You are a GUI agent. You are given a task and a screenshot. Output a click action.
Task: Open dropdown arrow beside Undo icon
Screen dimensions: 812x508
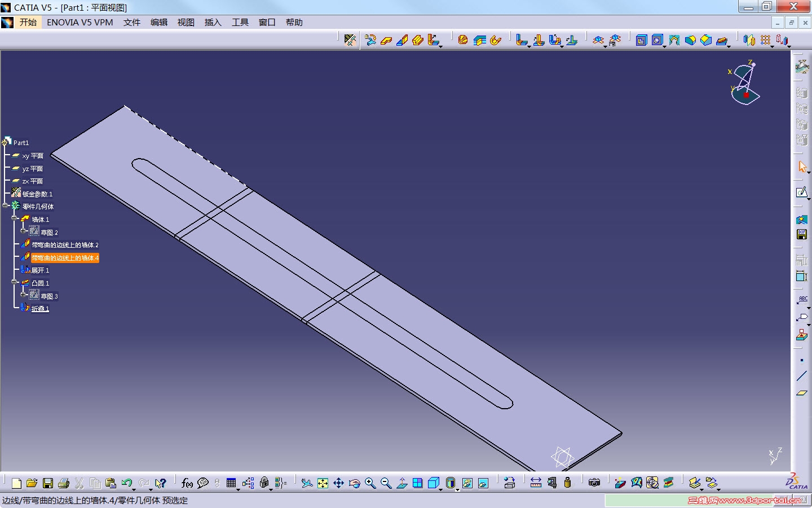[x=134, y=489]
